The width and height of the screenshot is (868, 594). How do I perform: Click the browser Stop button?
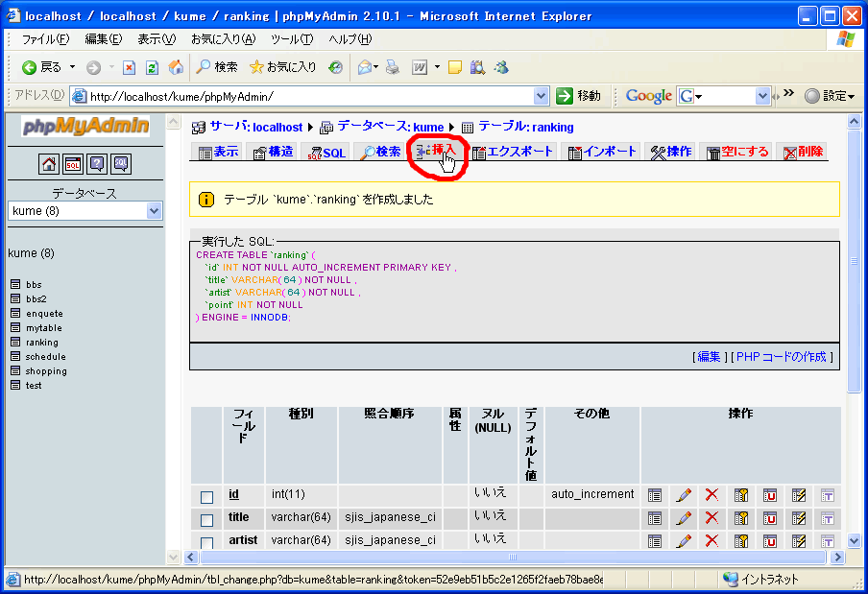pos(129,67)
